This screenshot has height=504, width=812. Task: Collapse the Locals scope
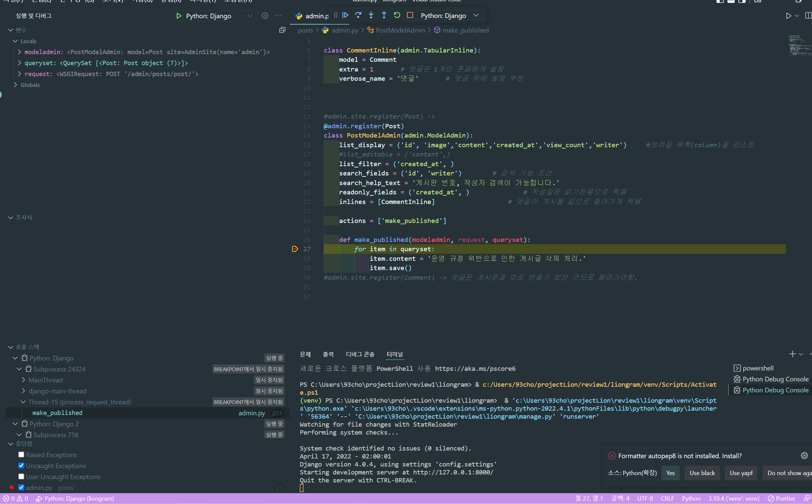pyautogui.click(x=15, y=41)
